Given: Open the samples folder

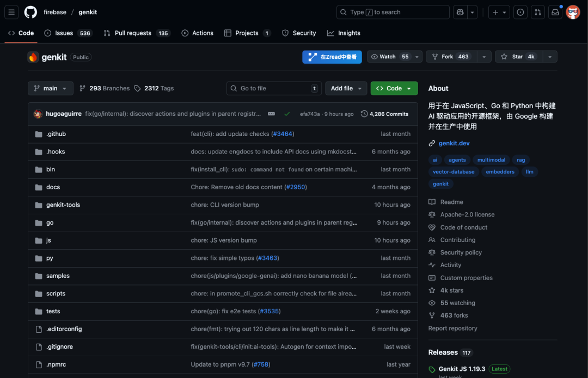Looking at the screenshot, I should [x=58, y=276].
